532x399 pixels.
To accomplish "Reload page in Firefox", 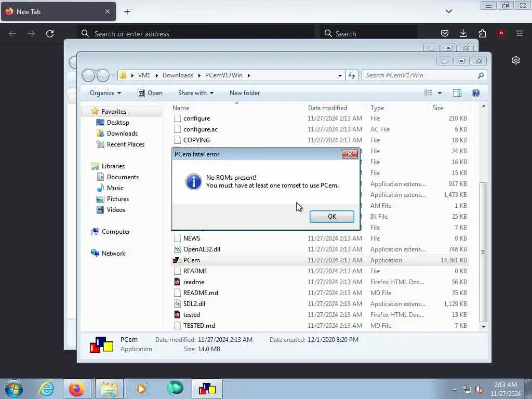I will pos(50,34).
